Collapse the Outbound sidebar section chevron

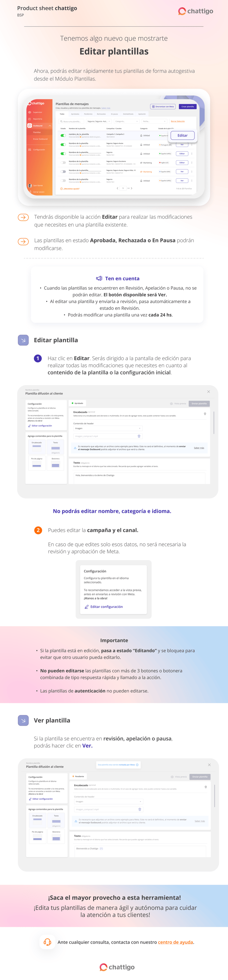[50, 125]
